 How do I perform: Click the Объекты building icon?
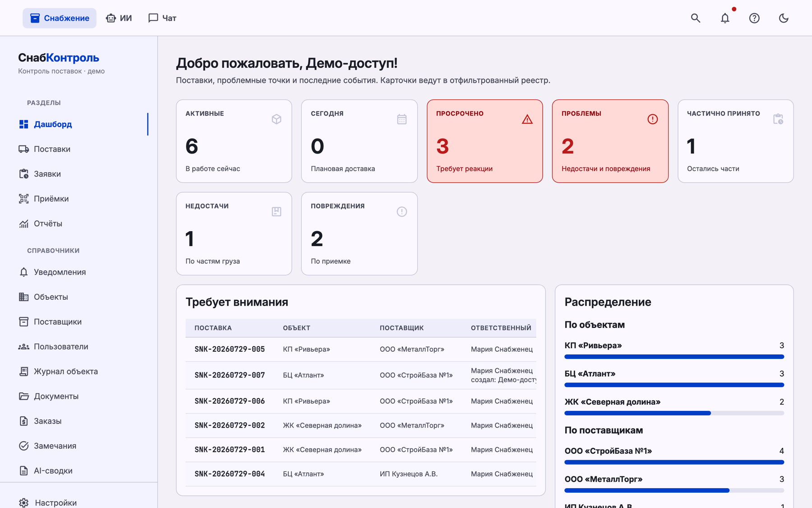23,297
